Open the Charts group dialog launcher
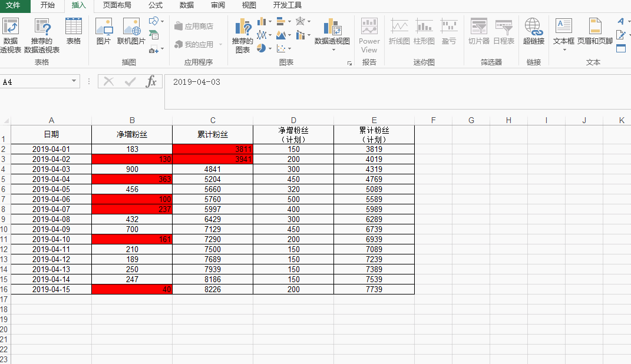The width and height of the screenshot is (631, 364). click(x=349, y=63)
